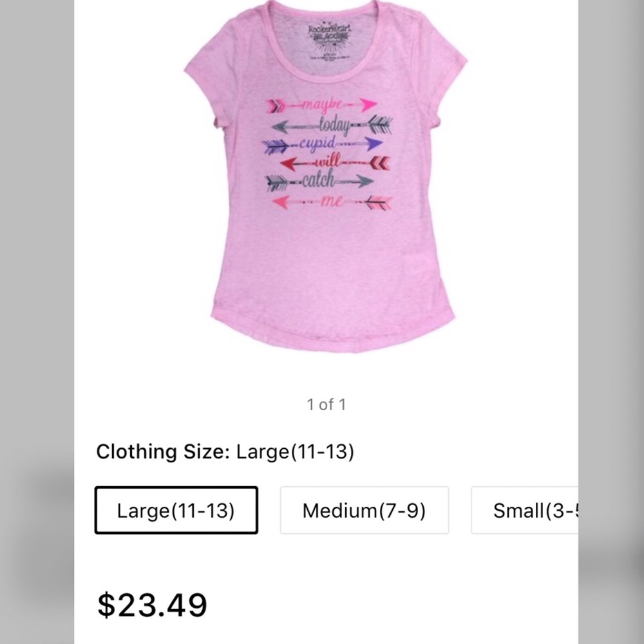Click the purple 'cupid' arrow graphic

point(323,144)
